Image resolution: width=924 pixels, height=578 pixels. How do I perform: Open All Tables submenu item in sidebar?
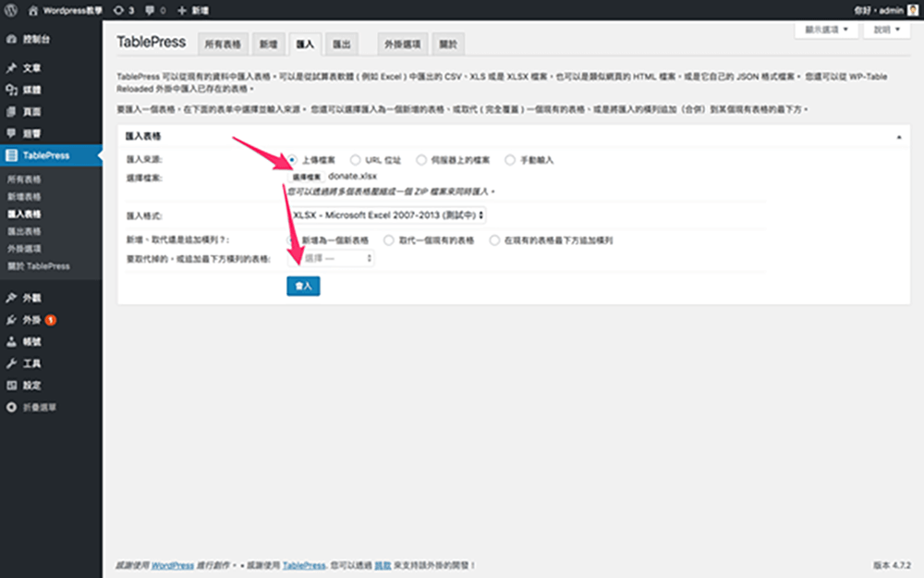24,179
